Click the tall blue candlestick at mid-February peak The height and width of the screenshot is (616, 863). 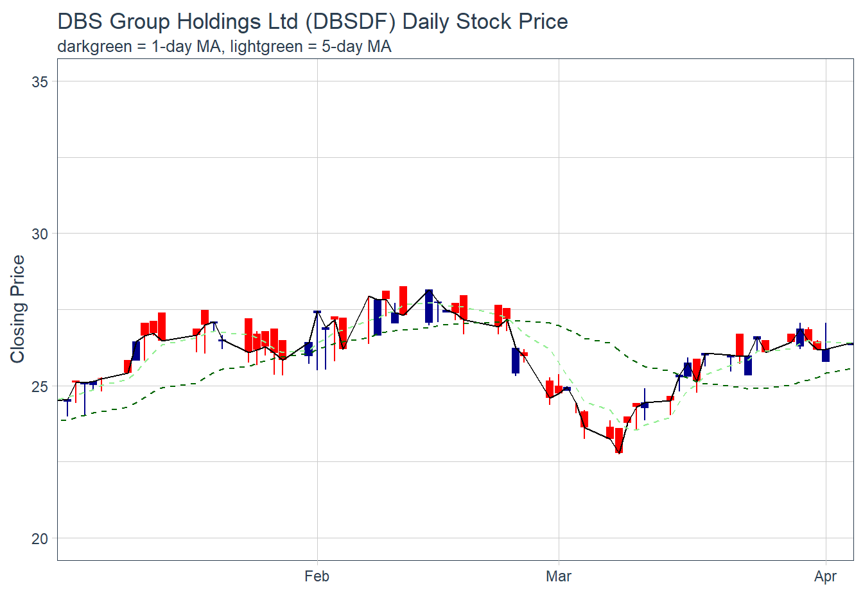[x=429, y=306]
